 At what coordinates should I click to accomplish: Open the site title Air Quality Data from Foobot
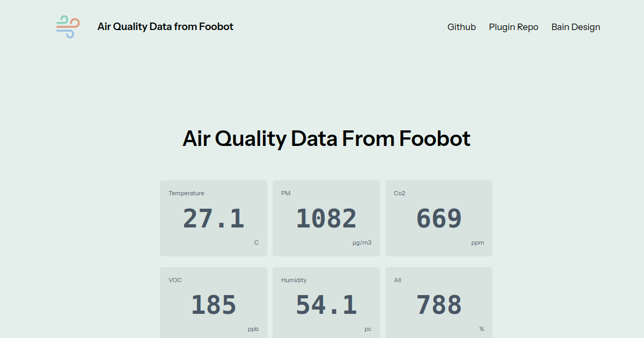point(165,26)
